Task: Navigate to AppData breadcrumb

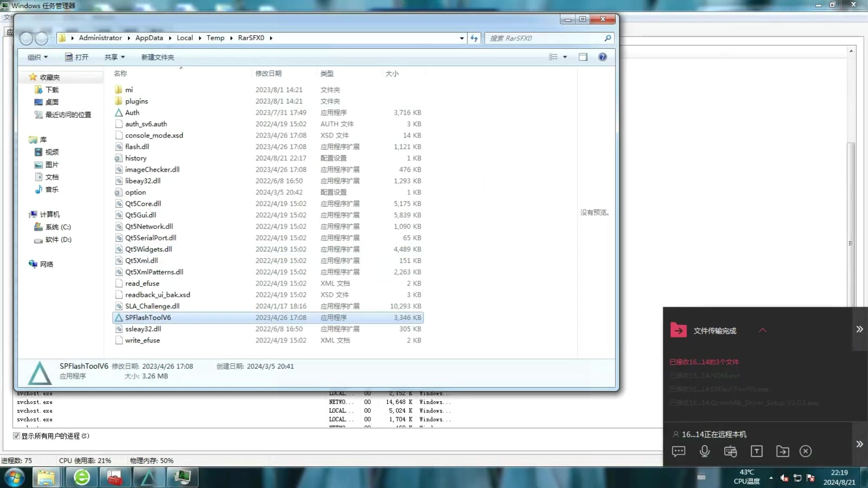Action: (149, 38)
